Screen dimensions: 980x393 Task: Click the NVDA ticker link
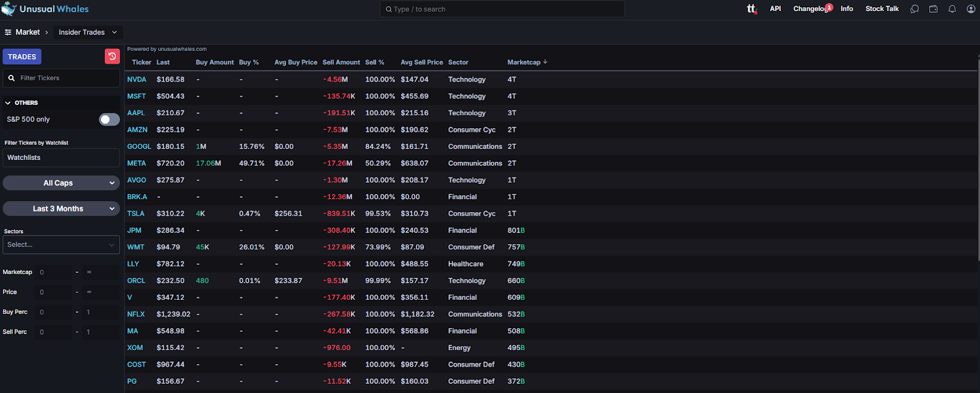(x=137, y=80)
